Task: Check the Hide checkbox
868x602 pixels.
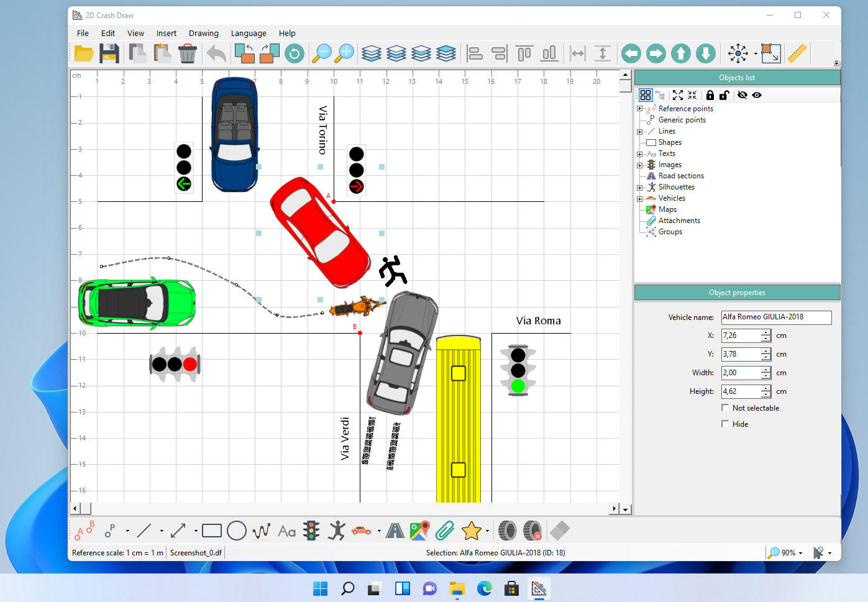Action: (x=725, y=424)
